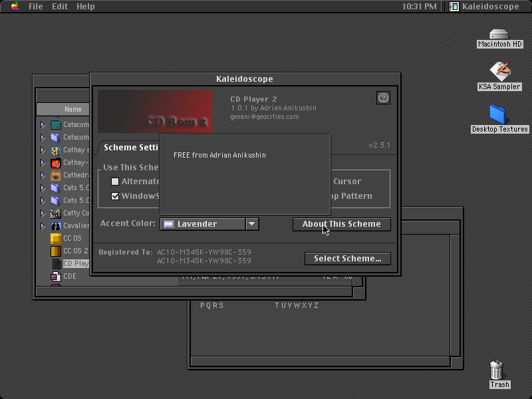Click the menu bar clock showing 10:31 PM
Viewport: 532px width, 399px height.
[420, 7]
